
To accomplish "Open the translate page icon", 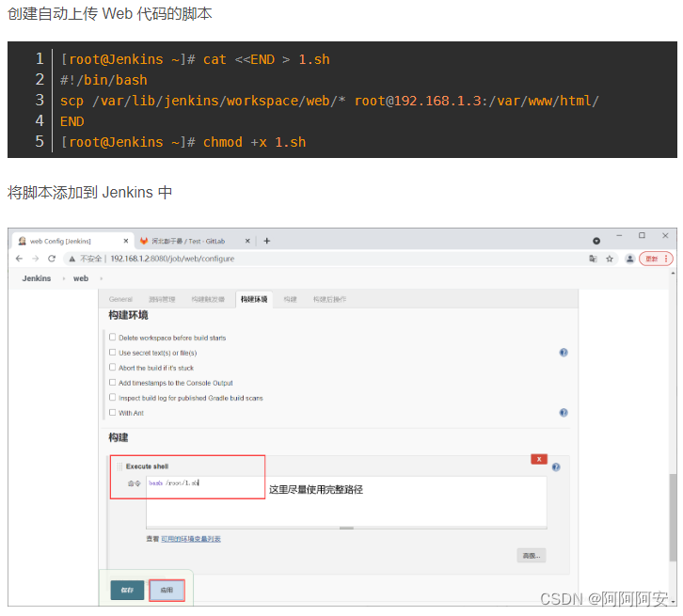I will 593,259.
